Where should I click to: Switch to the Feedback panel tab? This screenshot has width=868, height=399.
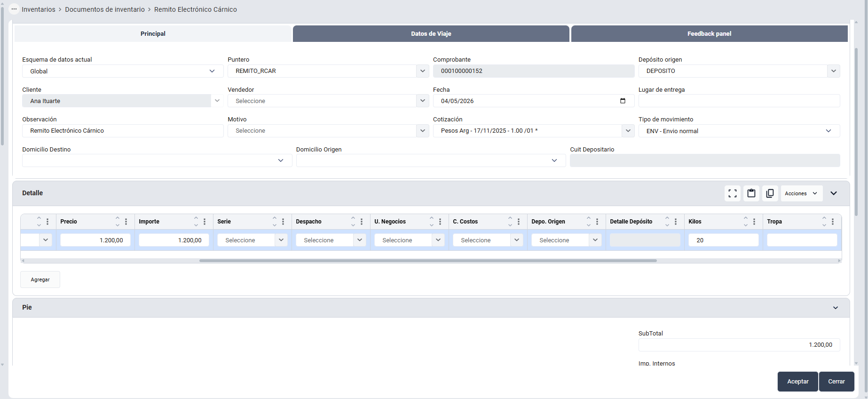click(x=709, y=33)
